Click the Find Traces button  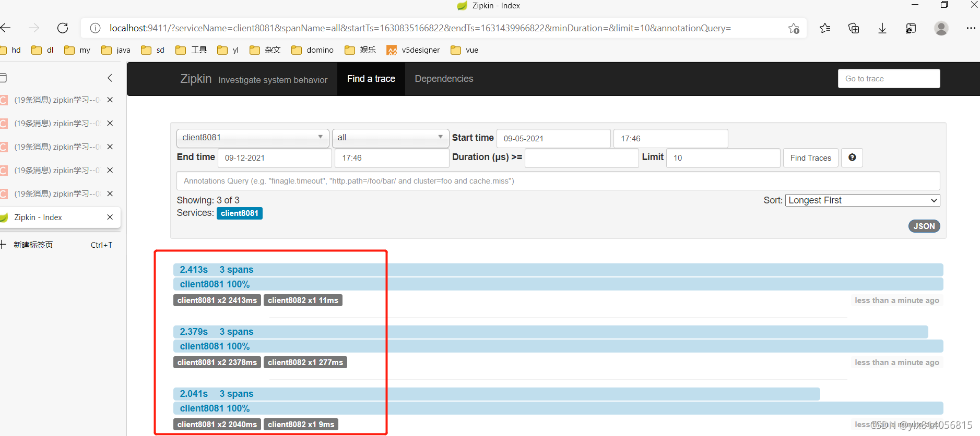(x=810, y=158)
